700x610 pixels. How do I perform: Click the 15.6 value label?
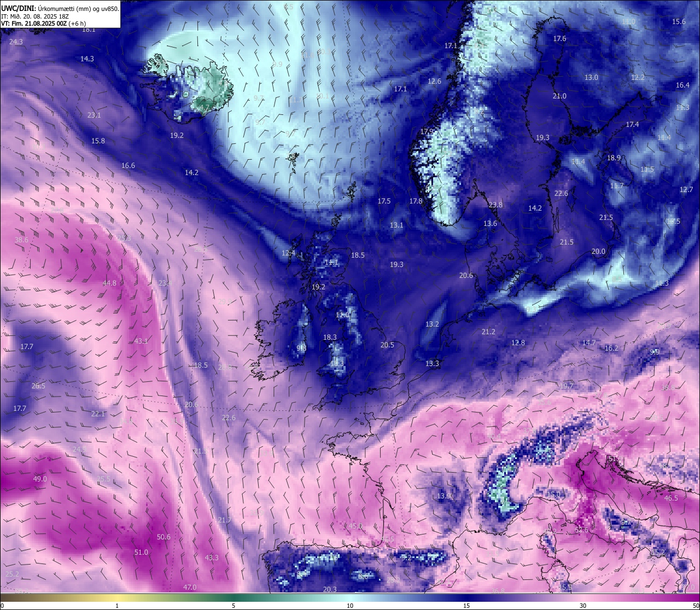coord(679,21)
